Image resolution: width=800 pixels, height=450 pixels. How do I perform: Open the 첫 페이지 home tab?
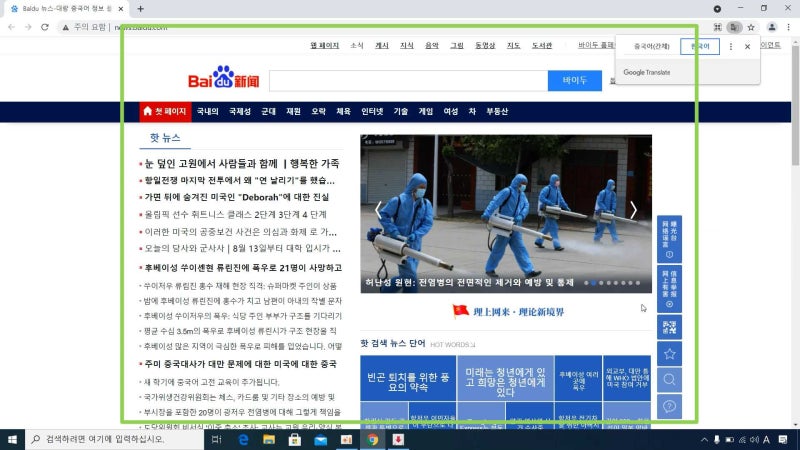pos(165,111)
